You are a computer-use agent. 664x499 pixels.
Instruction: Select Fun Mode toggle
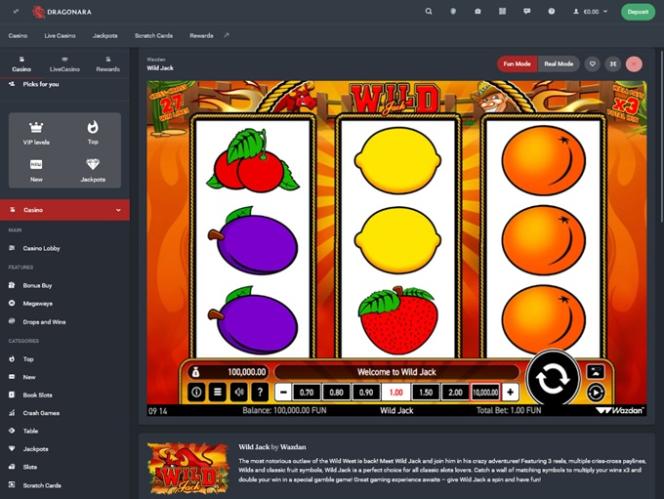(x=517, y=63)
